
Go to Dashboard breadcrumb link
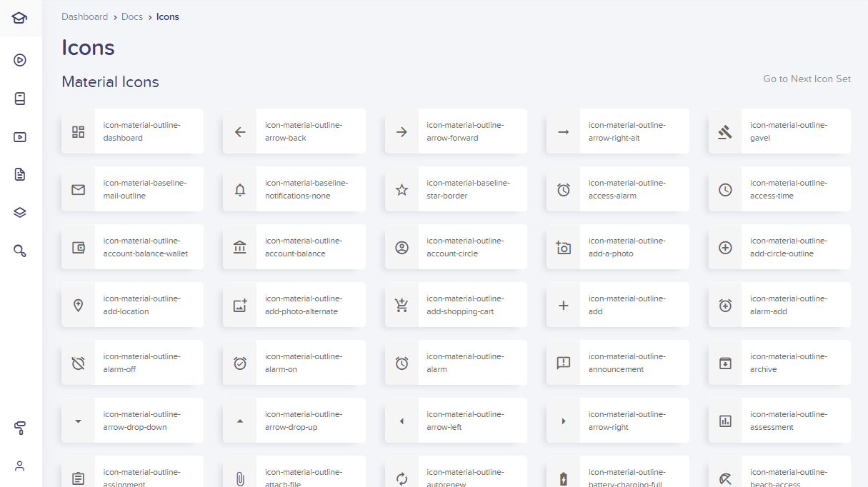pos(84,16)
